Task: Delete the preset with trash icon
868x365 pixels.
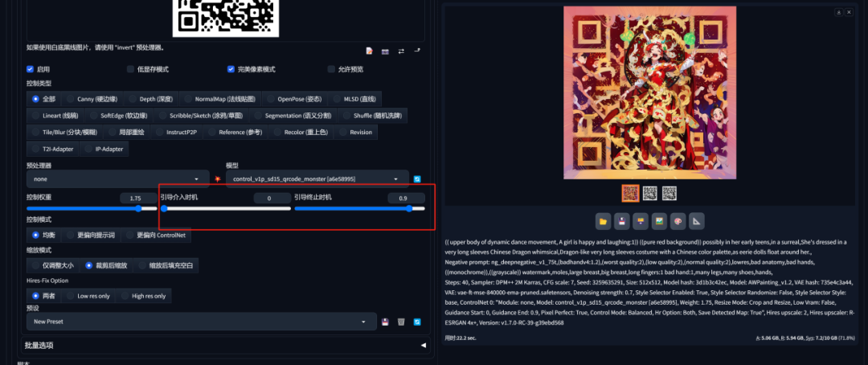Action: pyautogui.click(x=401, y=322)
